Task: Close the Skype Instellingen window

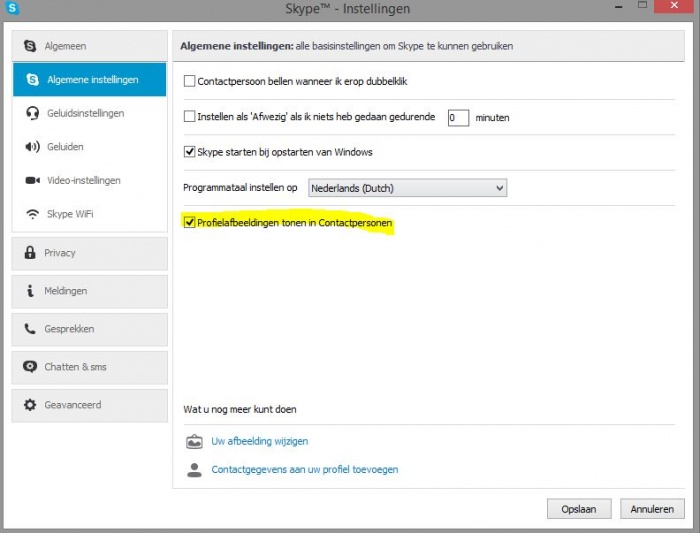Action: (x=674, y=6)
